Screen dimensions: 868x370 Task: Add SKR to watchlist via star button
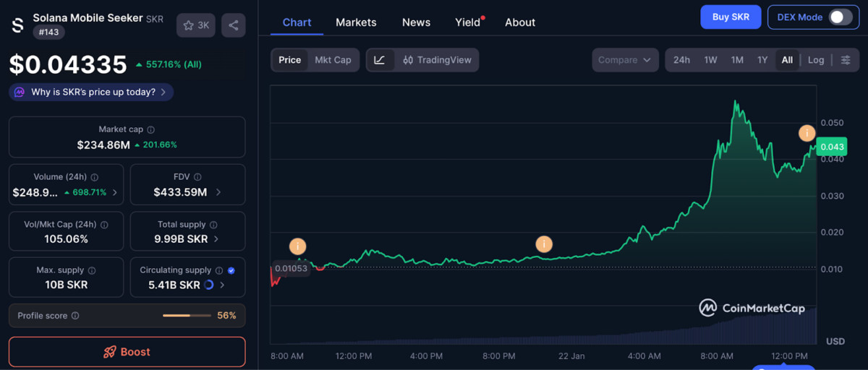(196, 25)
